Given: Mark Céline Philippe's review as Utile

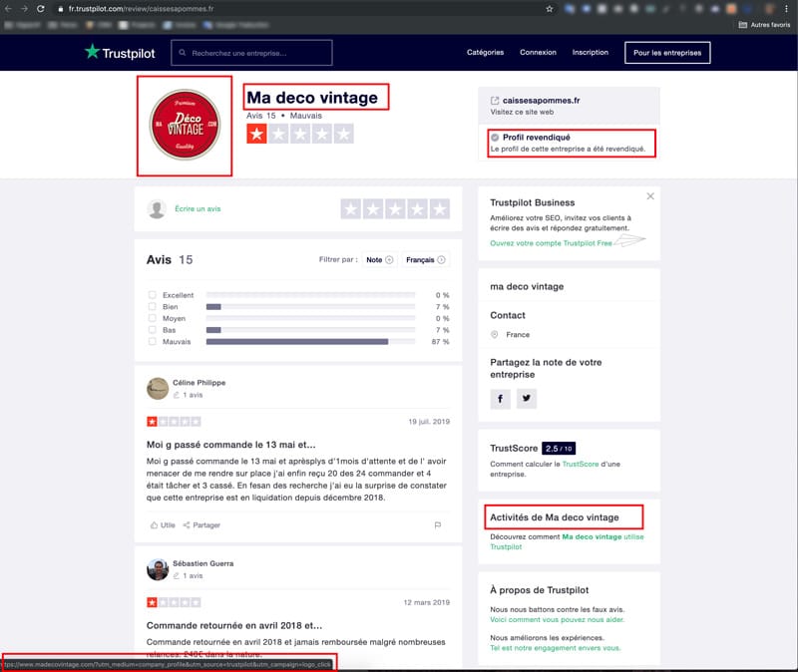Looking at the screenshot, I should pyautogui.click(x=162, y=524).
